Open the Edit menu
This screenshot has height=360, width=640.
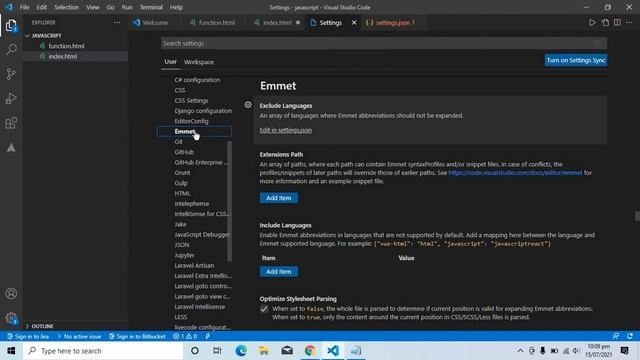(x=42, y=7)
